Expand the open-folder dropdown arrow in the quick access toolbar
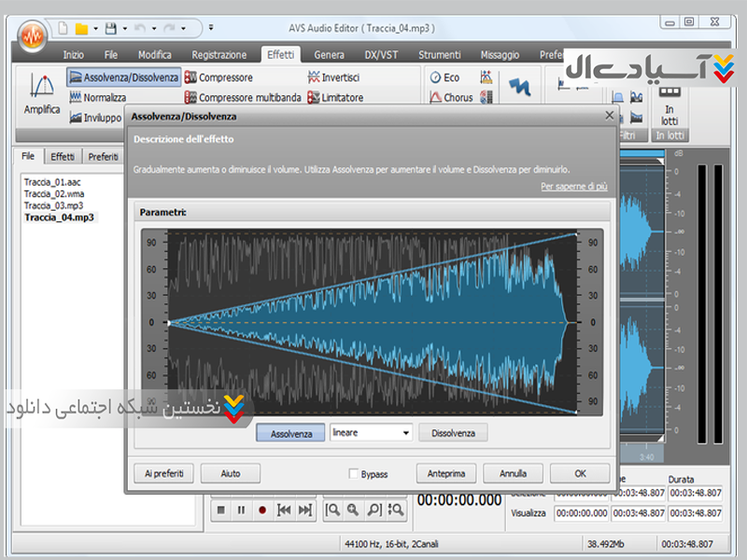This screenshot has width=747, height=560. pyautogui.click(x=96, y=27)
